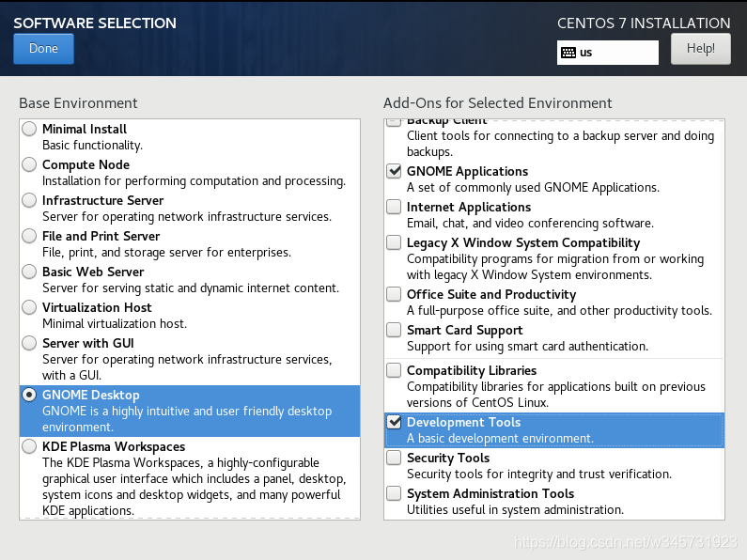Screen dimensions: 747x560
Task: Click the Done button
Action: pyautogui.click(x=43, y=49)
